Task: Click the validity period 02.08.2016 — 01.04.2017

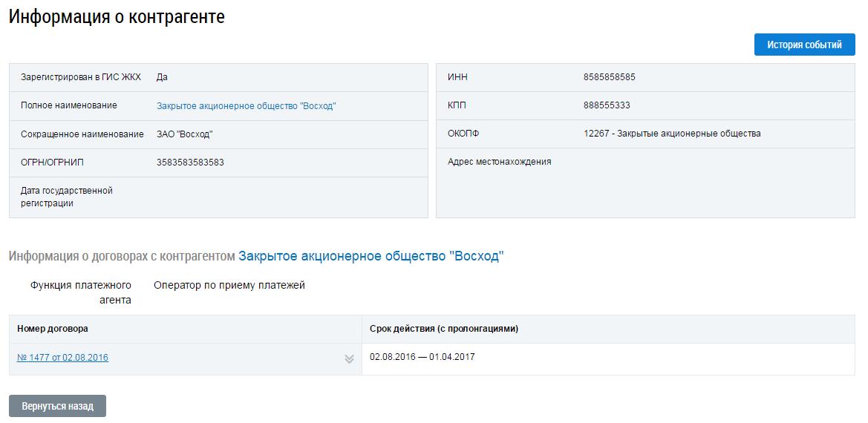Action: pyautogui.click(x=422, y=357)
